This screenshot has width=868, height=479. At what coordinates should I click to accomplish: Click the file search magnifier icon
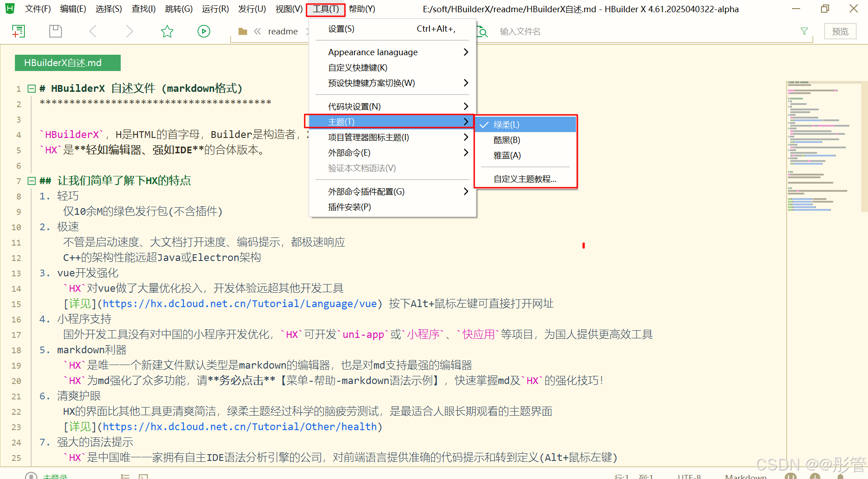point(483,32)
